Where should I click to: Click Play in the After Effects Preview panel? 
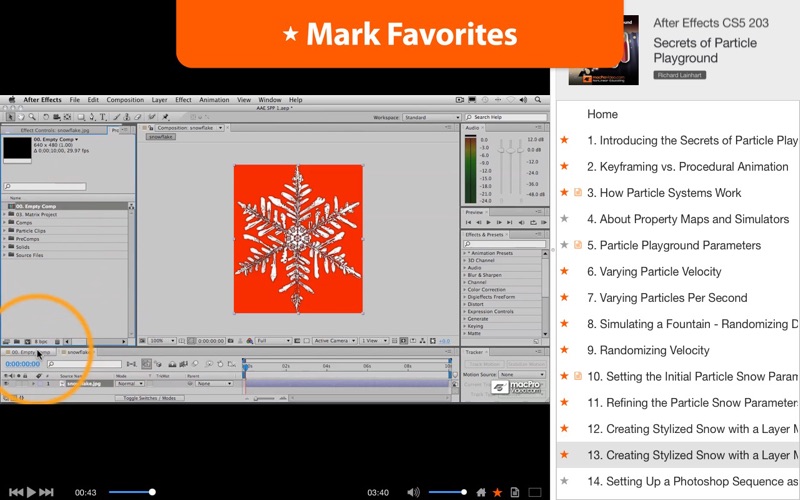pyautogui.click(x=489, y=222)
